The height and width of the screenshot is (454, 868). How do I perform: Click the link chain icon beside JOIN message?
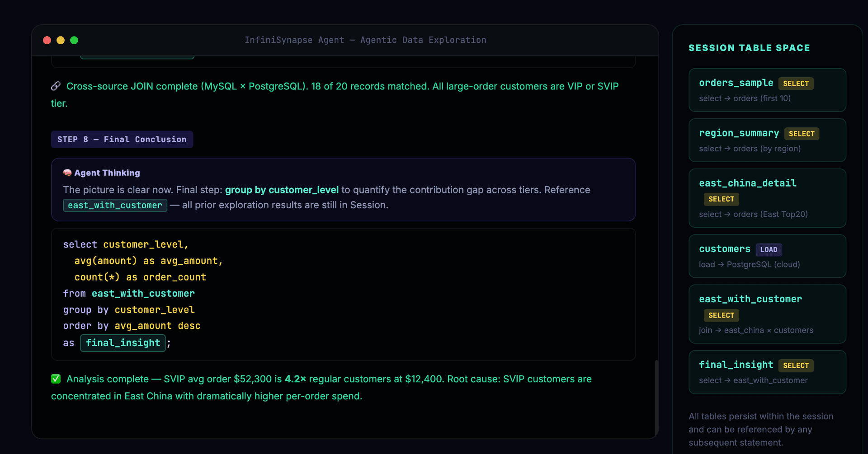[56, 86]
